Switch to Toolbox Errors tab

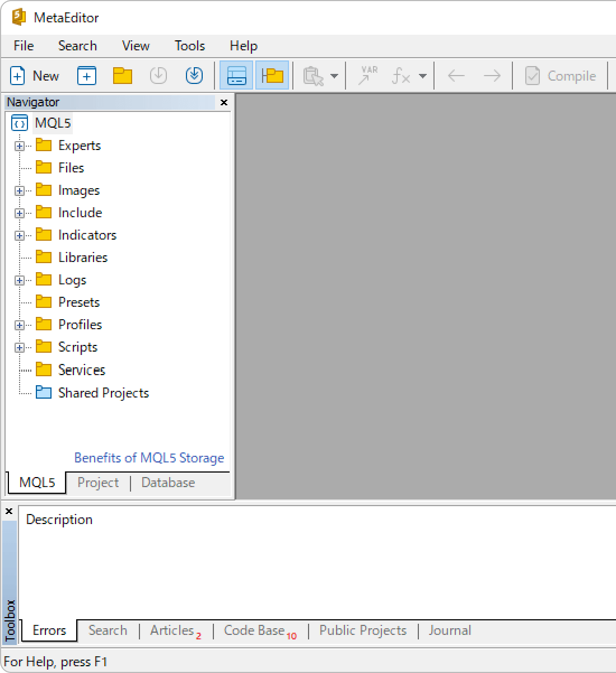click(x=49, y=630)
